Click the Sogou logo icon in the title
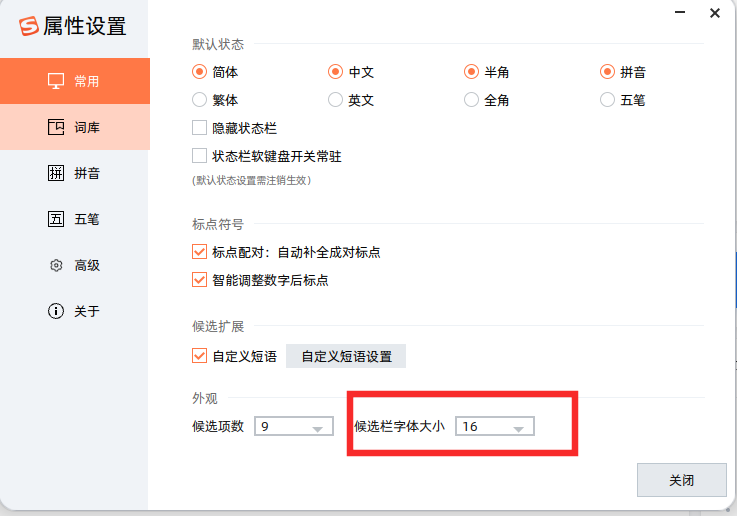 29,26
